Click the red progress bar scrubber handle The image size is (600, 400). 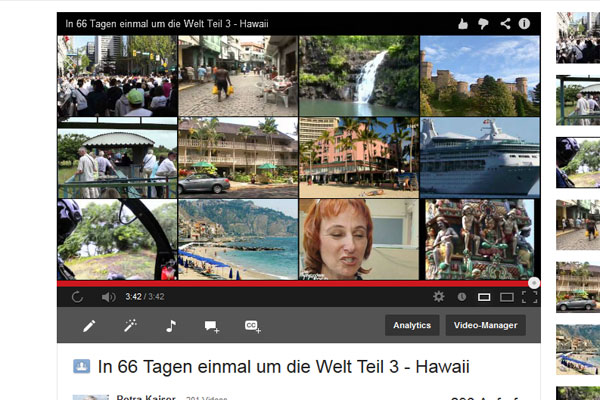coord(534,283)
